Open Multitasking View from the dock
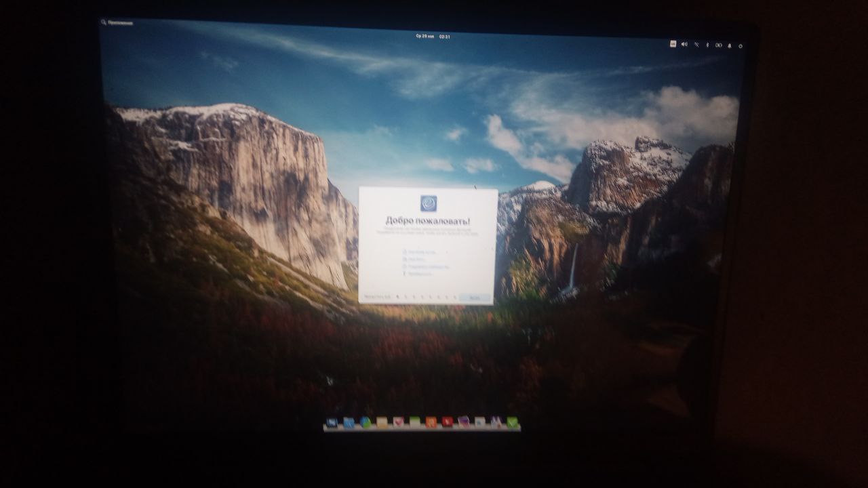The width and height of the screenshot is (868, 488). (332, 422)
